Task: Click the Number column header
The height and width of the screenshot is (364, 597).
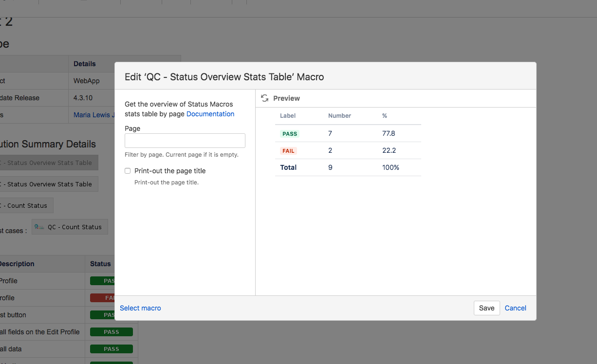Action: (339, 116)
